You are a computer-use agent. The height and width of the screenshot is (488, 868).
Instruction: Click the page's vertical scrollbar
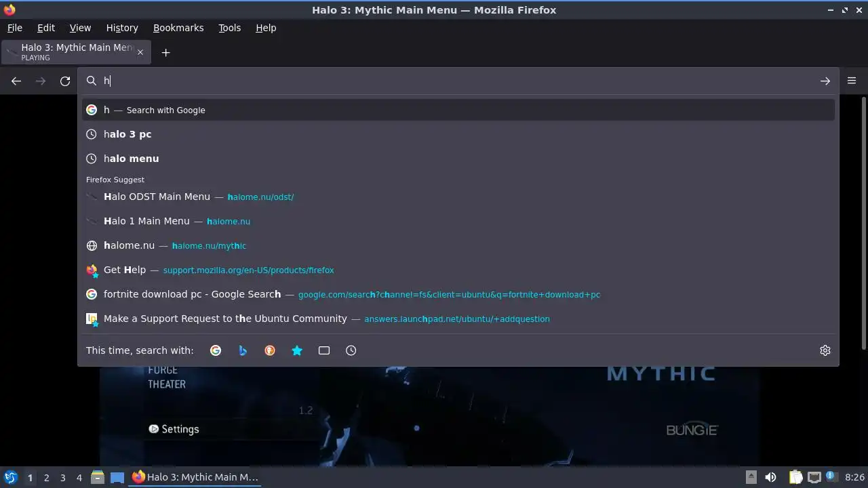coord(863,224)
